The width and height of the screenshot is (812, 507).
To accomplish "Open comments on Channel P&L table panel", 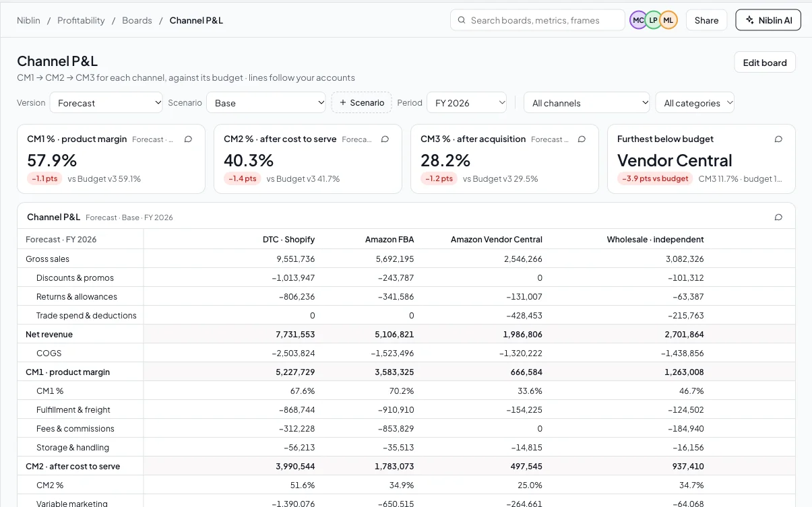I will [x=778, y=217].
